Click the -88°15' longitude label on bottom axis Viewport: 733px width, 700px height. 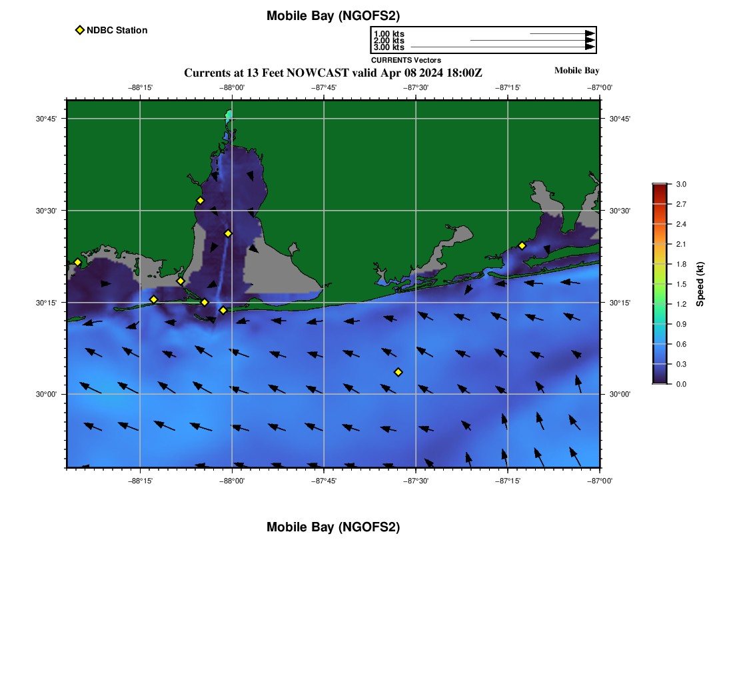[141, 479]
